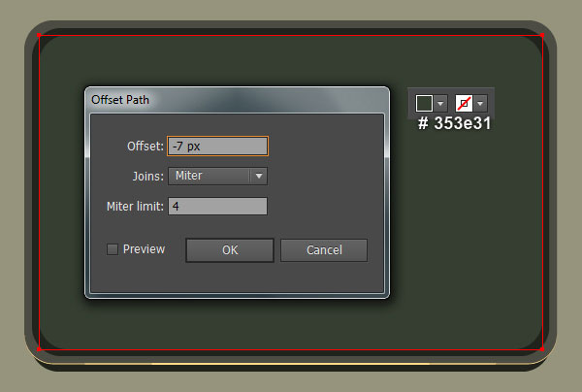This screenshot has height=392, width=582.
Task: Click the Miter limit input field
Action: [x=217, y=206]
